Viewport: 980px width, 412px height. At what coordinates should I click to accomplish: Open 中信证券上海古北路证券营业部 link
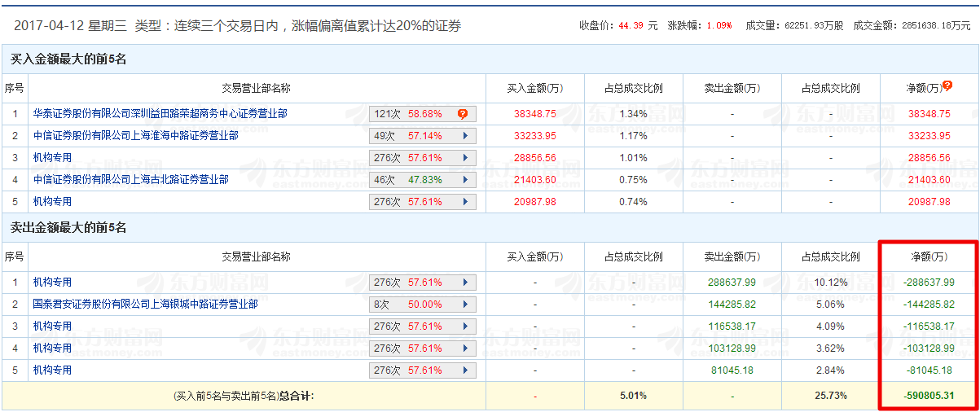coord(131,180)
